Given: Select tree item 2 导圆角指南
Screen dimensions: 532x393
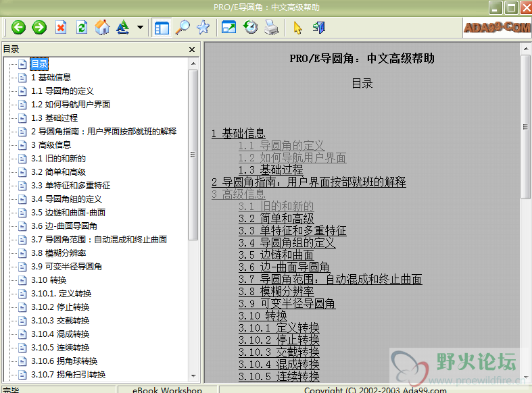Looking at the screenshot, I should pos(104,132).
